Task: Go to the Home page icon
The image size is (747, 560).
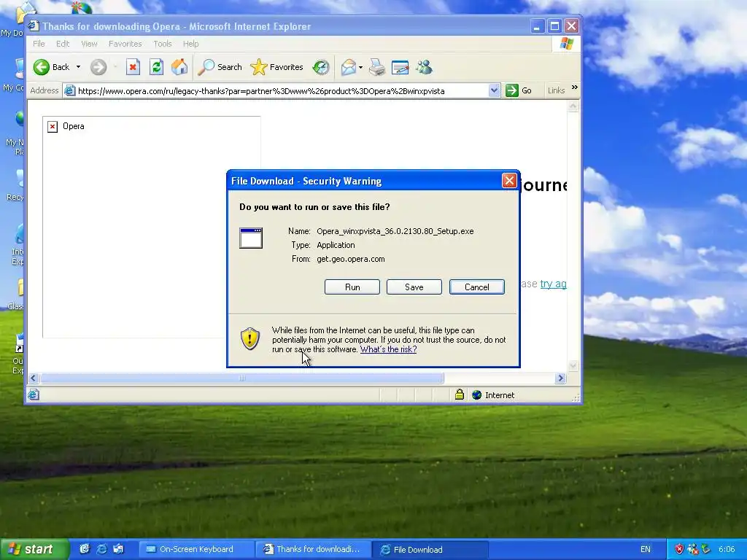Action: pyautogui.click(x=179, y=67)
